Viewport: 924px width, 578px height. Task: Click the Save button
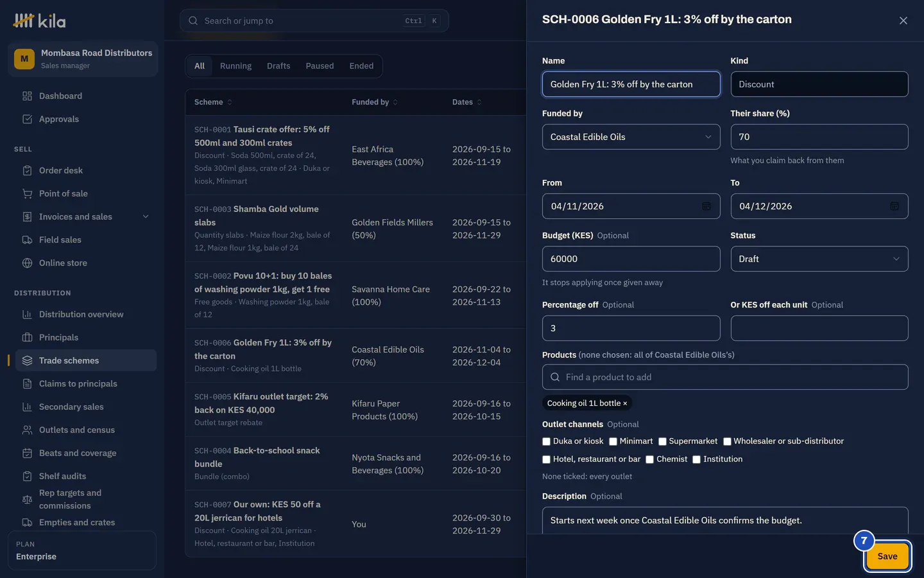point(887,556)
